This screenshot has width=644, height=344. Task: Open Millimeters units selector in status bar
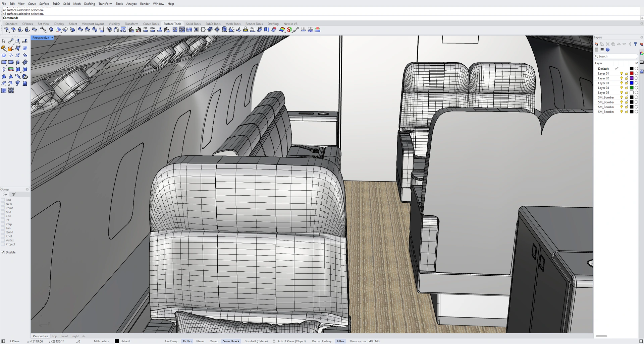tap(101, 341)
